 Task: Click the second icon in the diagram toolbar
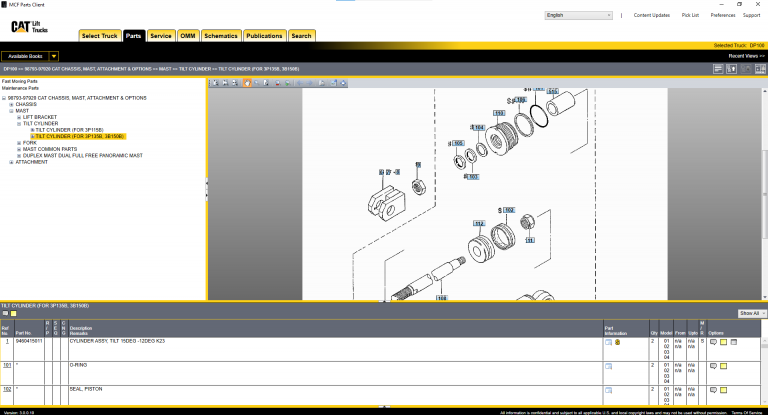(225, 83)
